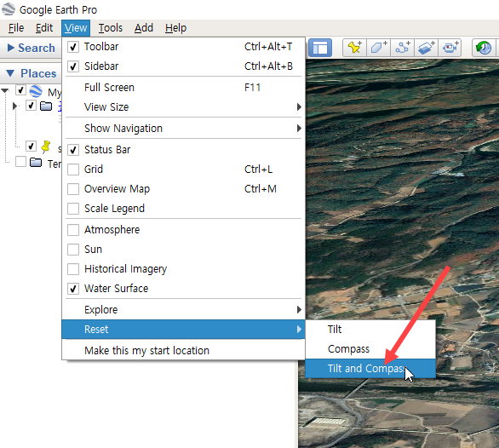This screenshot has width=499, height=448.
Task: Enable the Atmosphere checkbox
Action: coord(73,230)
